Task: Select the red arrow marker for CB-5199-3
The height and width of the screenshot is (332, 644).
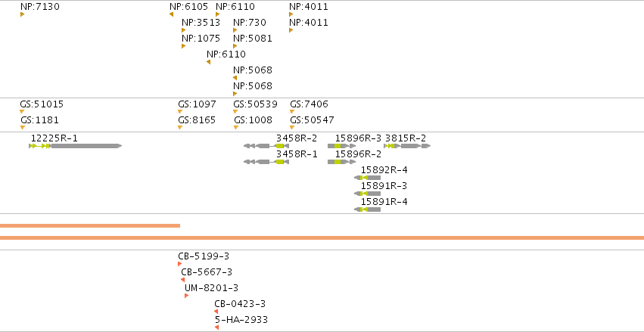Action: tap(179, 264)
